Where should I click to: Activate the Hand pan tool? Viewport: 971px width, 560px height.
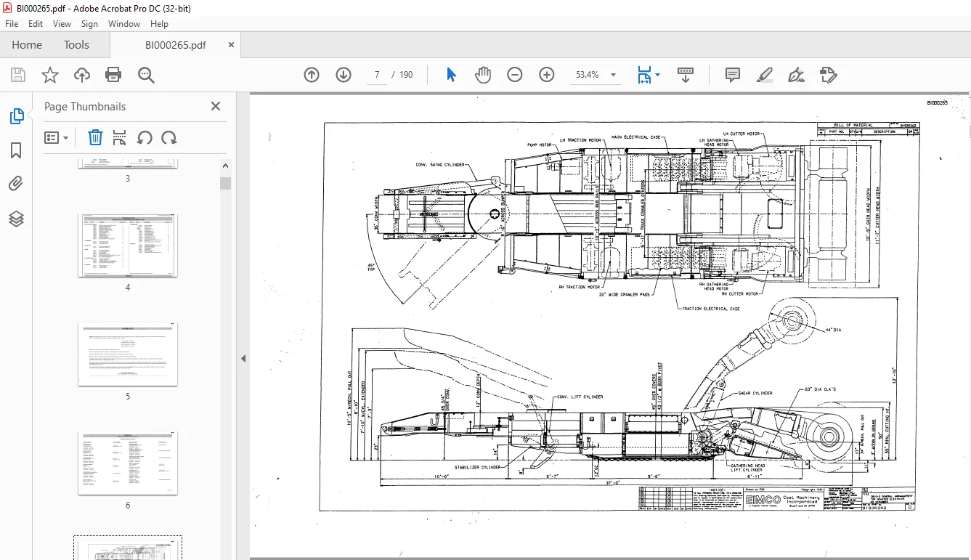coord(483,75)
